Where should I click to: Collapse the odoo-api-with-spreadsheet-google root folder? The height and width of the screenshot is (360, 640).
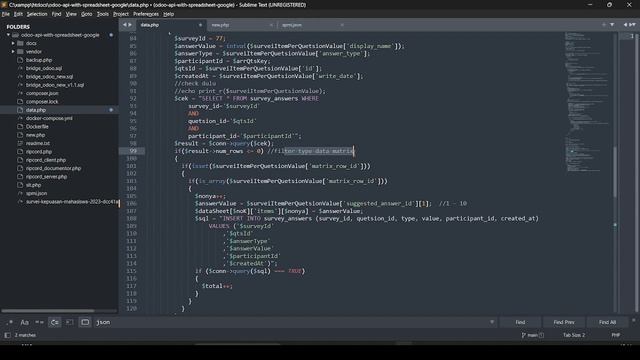click(x=8, y=35)
